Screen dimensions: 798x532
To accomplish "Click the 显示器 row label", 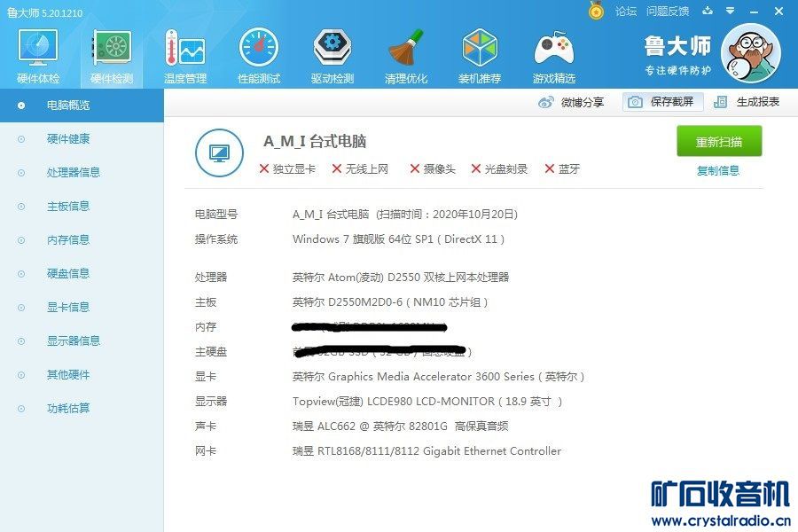I will 211,402.
